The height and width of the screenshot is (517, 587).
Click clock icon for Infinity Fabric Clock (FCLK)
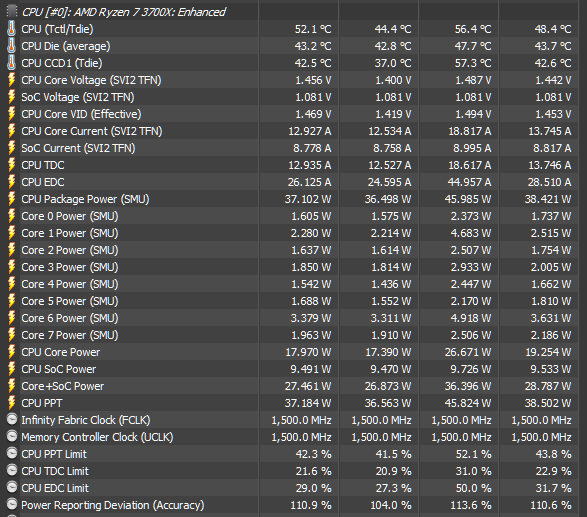12,419
